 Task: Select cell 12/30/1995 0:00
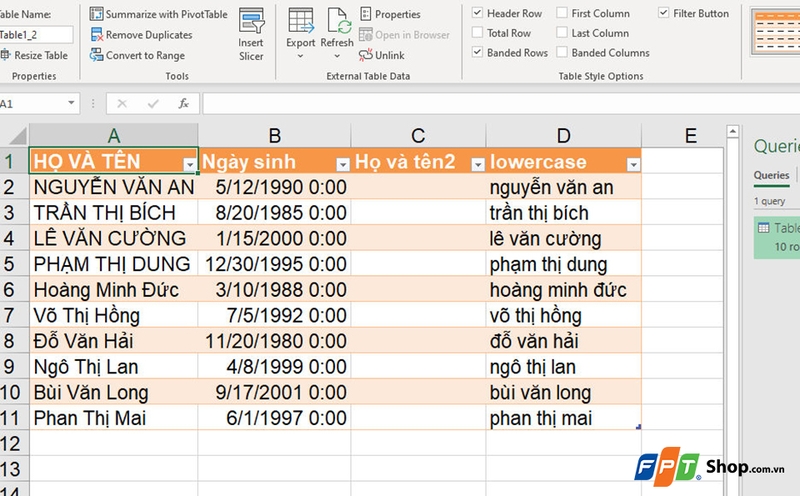pos(274,264)
